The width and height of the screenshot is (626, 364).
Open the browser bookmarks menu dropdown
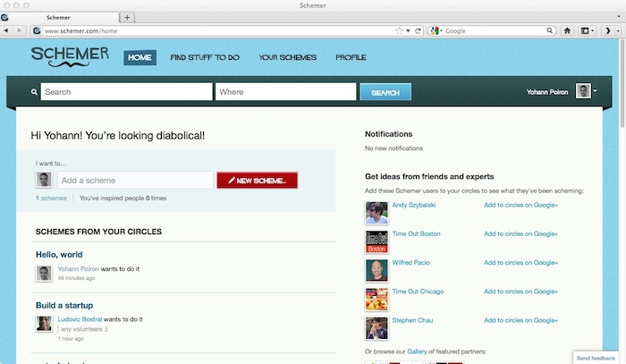pyautogui.click(x=588, y=30)
